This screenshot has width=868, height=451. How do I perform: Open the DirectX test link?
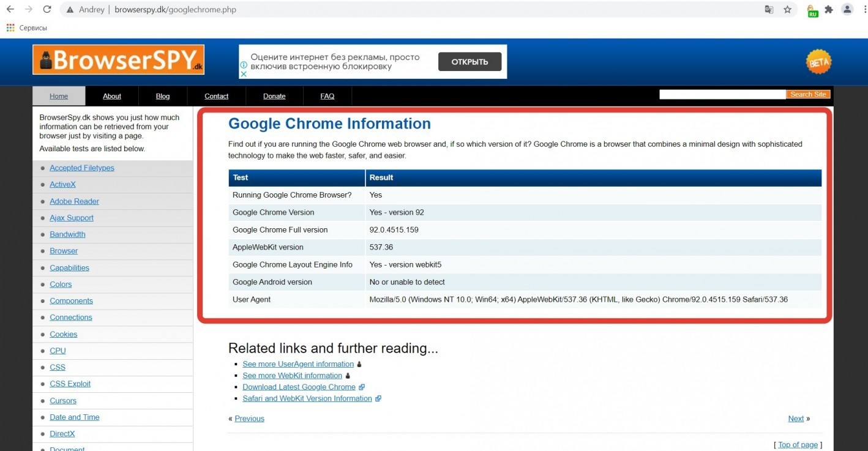pos(62,434)
